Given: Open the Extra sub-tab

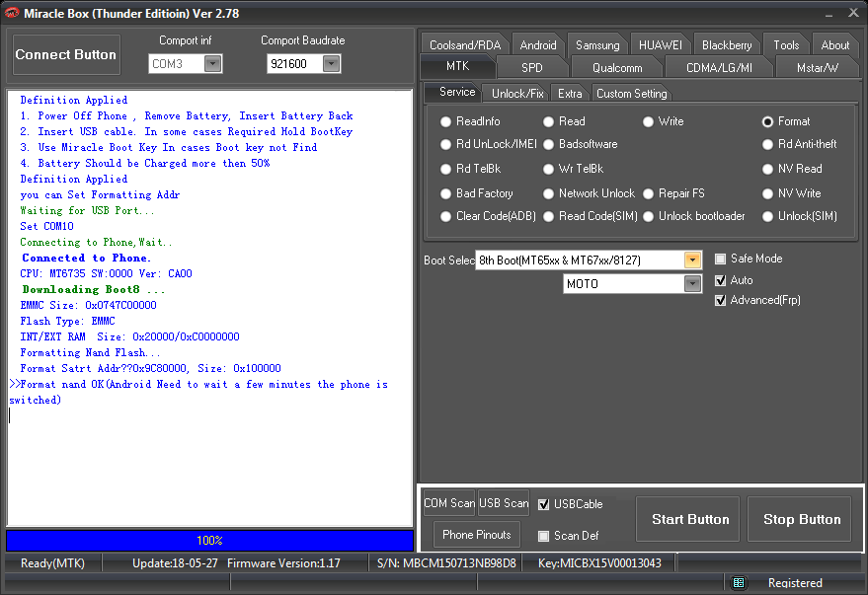Looking at the screenshot, I should (570, 94).
